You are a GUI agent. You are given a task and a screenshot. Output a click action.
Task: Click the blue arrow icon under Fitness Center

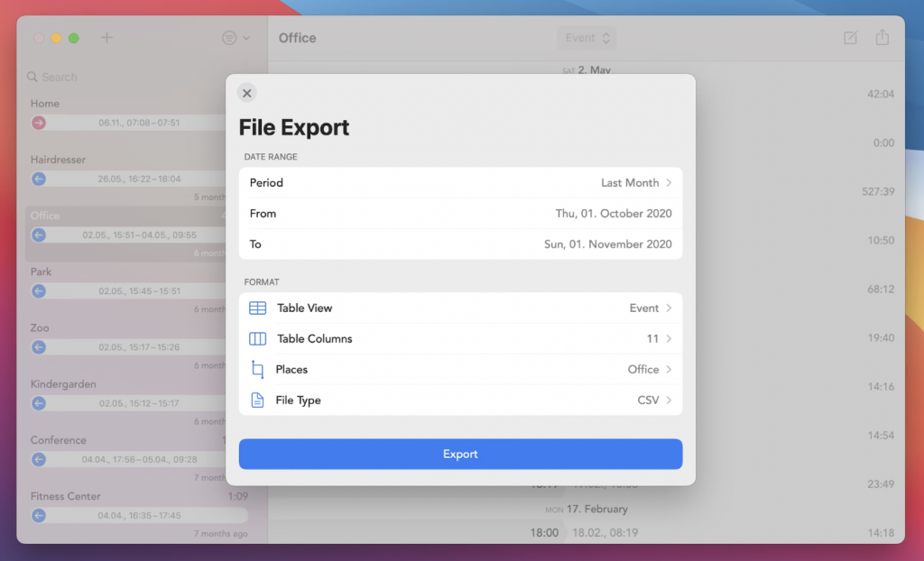(x=39, y=515)
